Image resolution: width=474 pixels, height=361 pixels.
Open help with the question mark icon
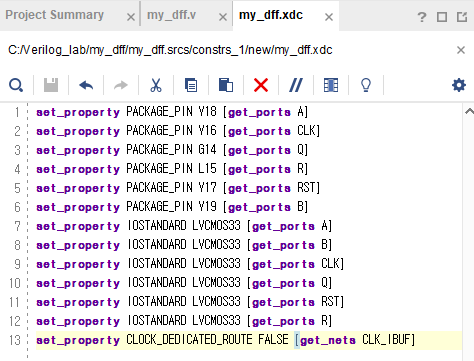pyautogui.click(x=422, y=17)
